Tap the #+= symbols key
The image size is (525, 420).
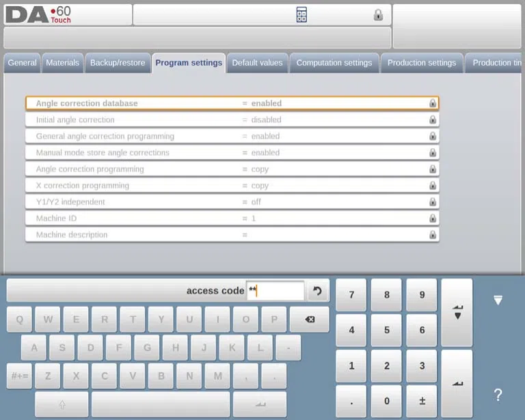(x=19, y=376)
